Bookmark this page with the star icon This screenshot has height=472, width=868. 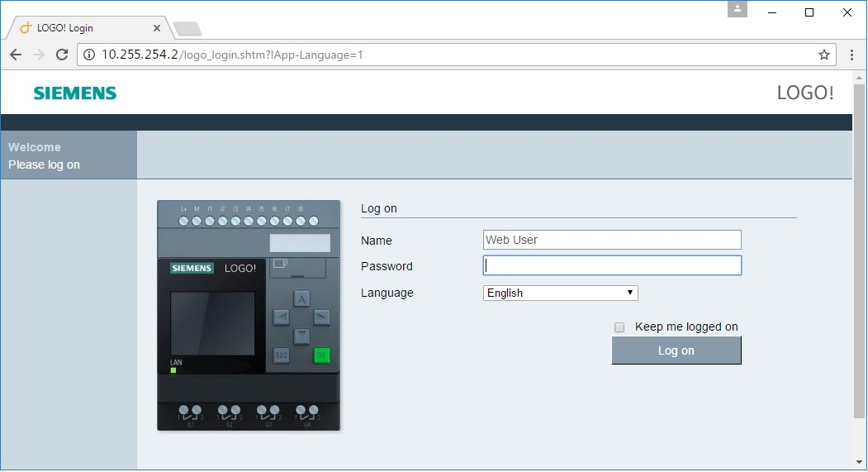tap(824, 55)
